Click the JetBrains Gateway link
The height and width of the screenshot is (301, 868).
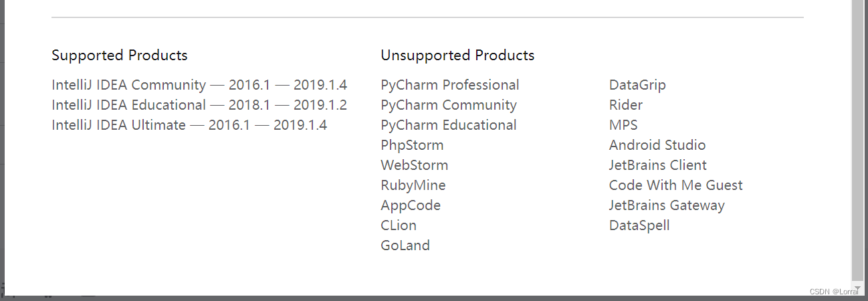667,205
